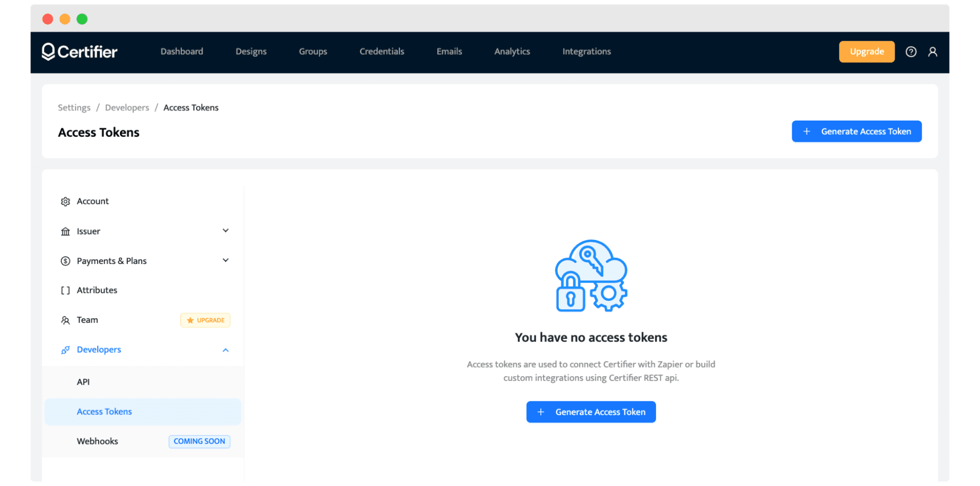The height and width of the screenshot is (486, 980).
Task: Click Generate Access Token below empty state
Action: pyautogui.click(x=591, y=412)
